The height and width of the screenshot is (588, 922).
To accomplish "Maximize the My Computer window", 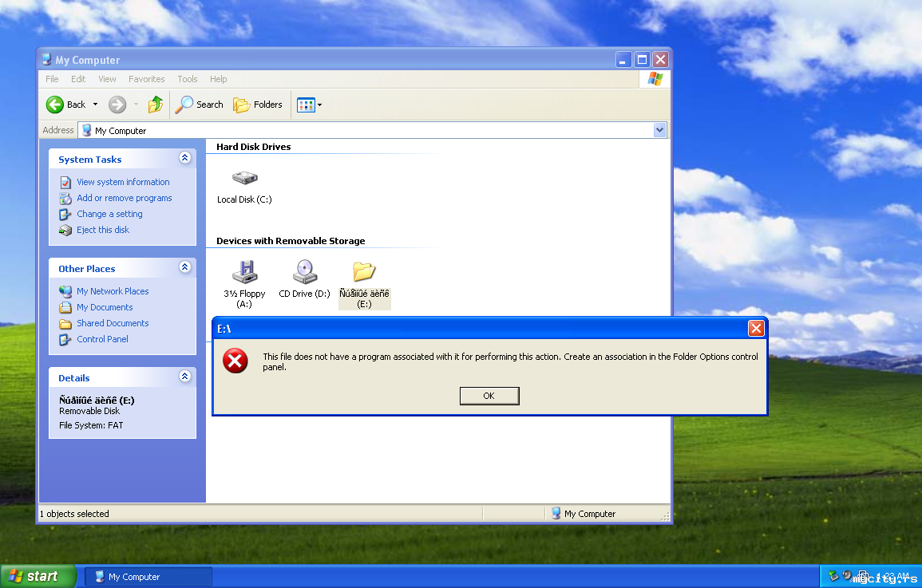I will [x=642, y=59].
